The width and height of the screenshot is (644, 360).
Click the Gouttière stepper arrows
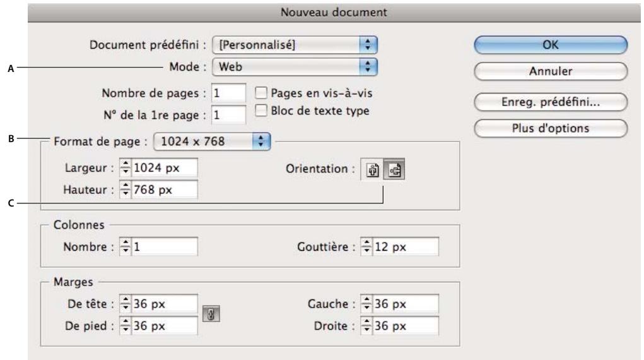click(366, 246)
